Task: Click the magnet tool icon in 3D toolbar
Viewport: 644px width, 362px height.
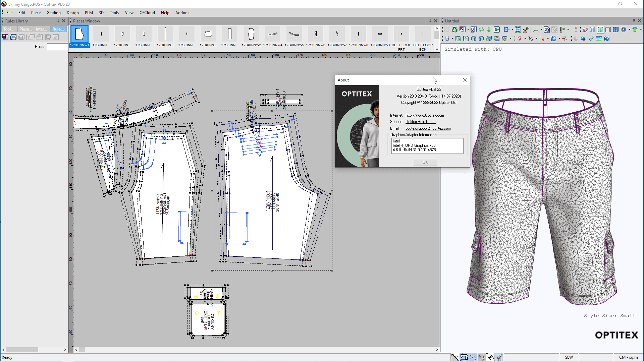Action: pyautogui.click(x=520, y=39)
